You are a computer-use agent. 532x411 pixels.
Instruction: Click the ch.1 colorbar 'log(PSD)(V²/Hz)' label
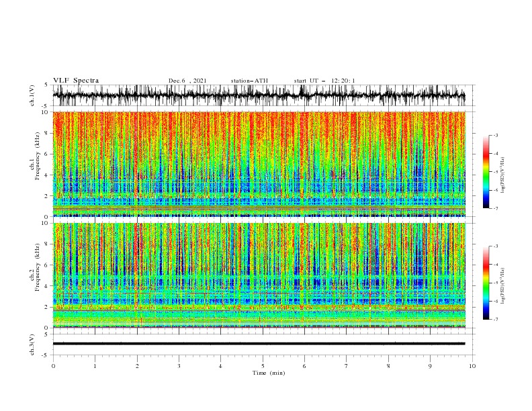[503, 175]
